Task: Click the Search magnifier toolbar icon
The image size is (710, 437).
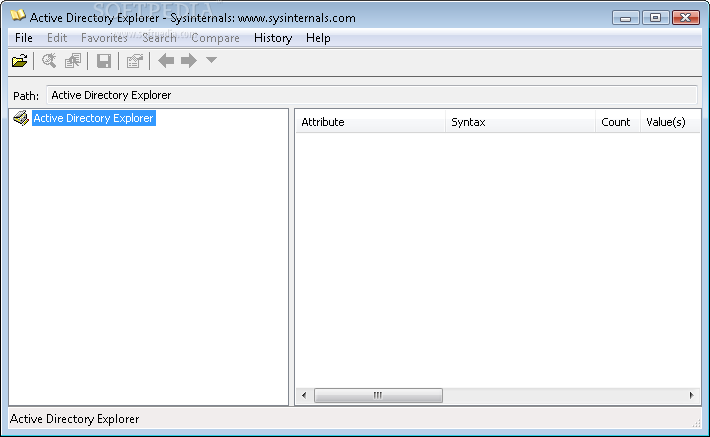Action: 49,61
